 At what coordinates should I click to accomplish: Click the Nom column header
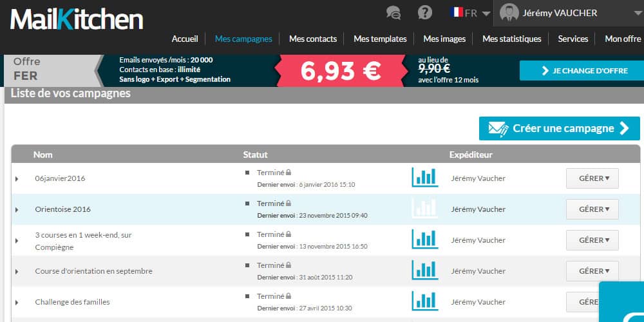(43, 155)
